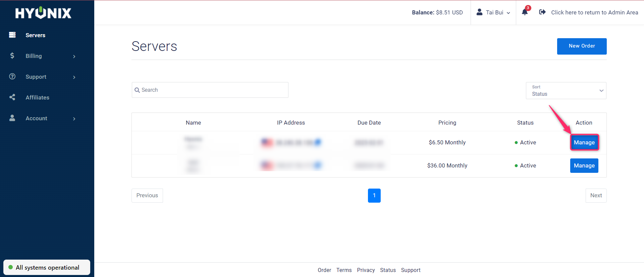
Task: Click the Hyonix logo
Action: click(x=43, y=13)
